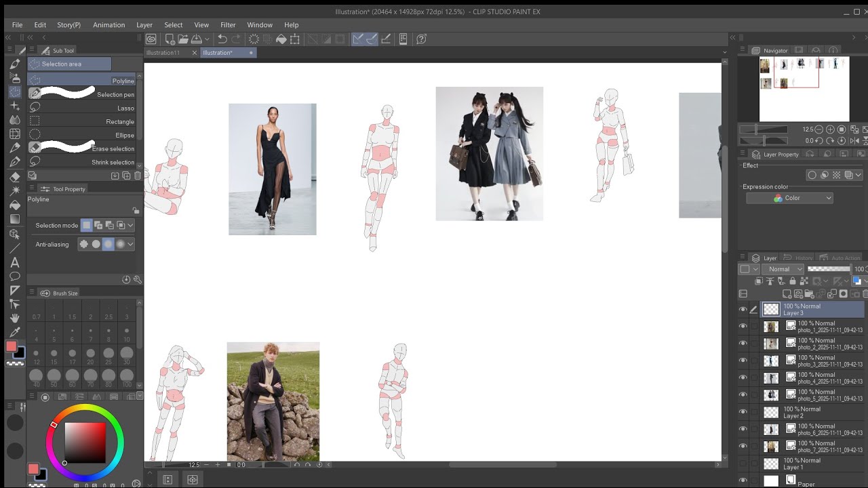Toggle visibility of the Paper layer
Image resolution: width=868 pixels, height=488 pixels.
[x=743, y=481]
